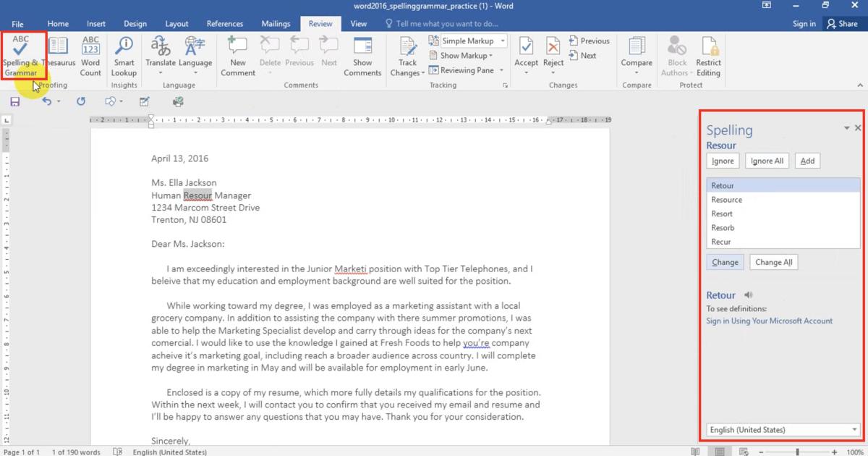Go to Previous tracked change

pyautogui.click(x=590, y=41)
